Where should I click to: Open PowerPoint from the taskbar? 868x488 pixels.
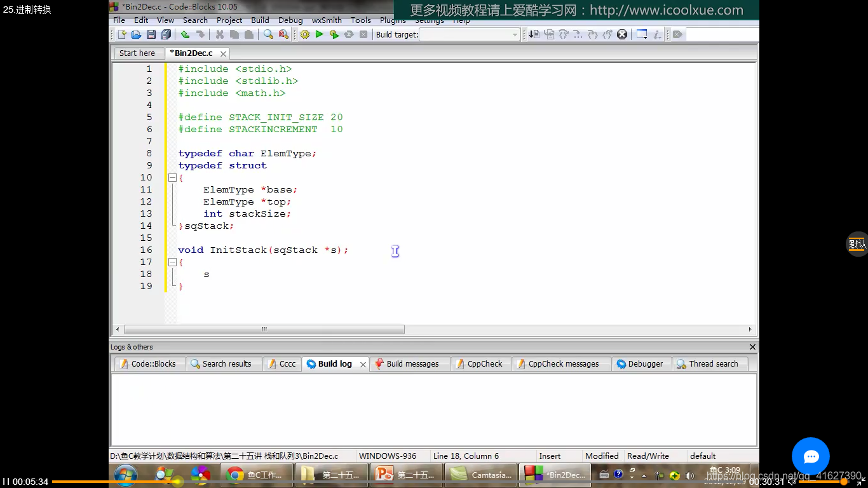[406, 475]
